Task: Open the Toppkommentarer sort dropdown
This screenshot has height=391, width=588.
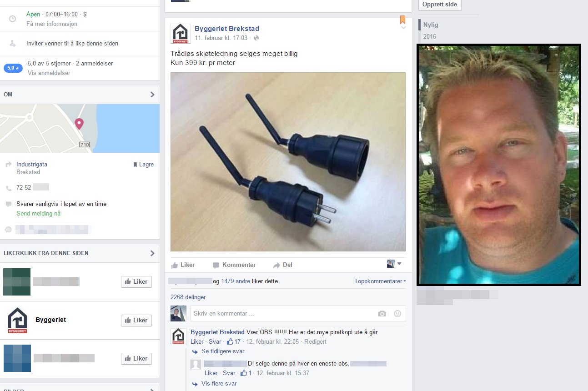Action: click(x=380, y=281)
